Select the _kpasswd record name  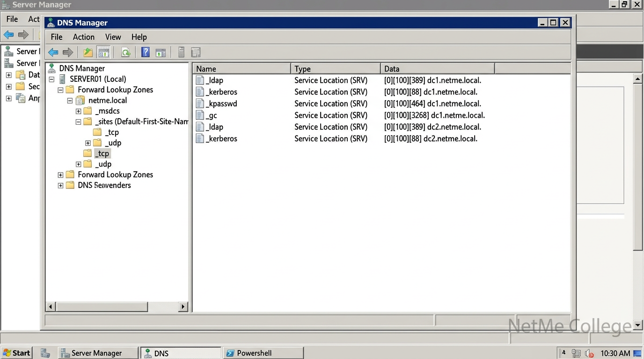[221, 104]
